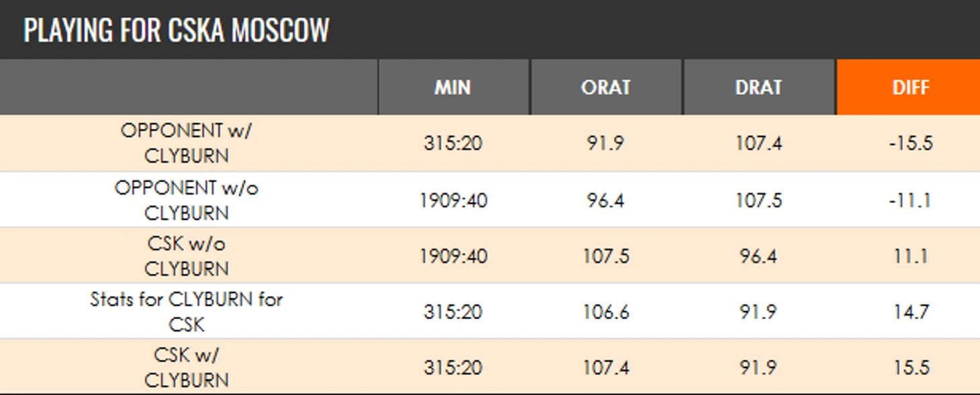Viewport: 980px width, 395px height.
Task: Select the 15.5 DIFF cell
Action: (x=911, y=367)
